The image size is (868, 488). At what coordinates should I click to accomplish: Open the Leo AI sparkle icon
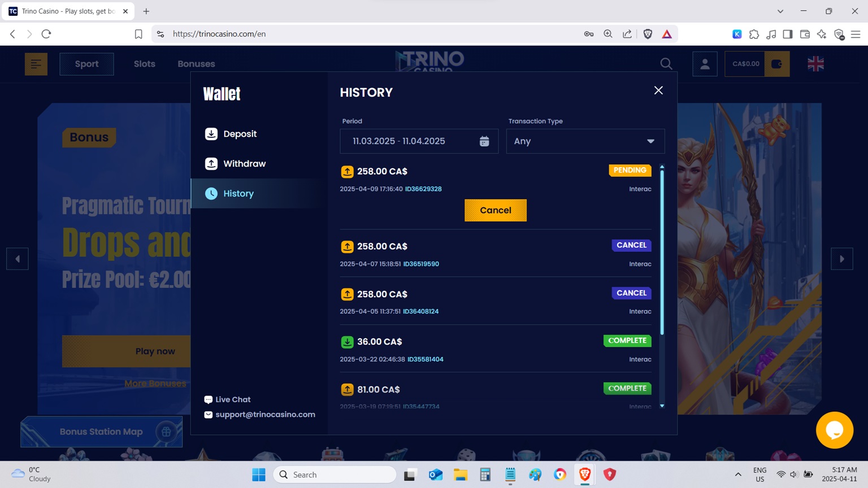tap(822, 34)
